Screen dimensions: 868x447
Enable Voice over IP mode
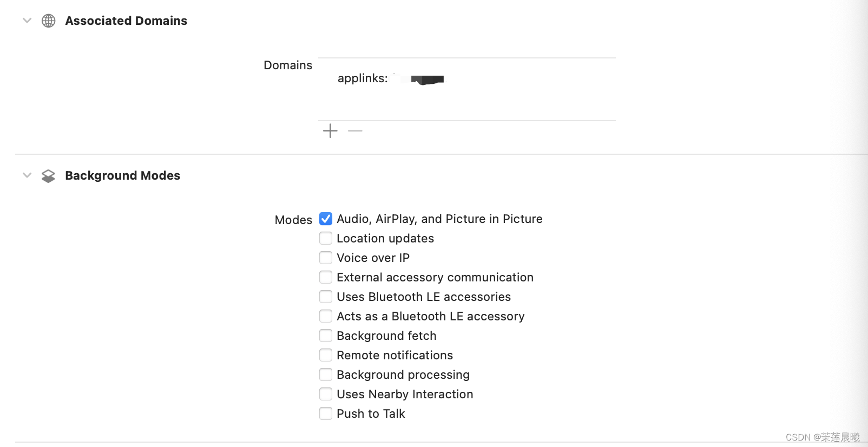pyautogui.click(x=325, y=258)
